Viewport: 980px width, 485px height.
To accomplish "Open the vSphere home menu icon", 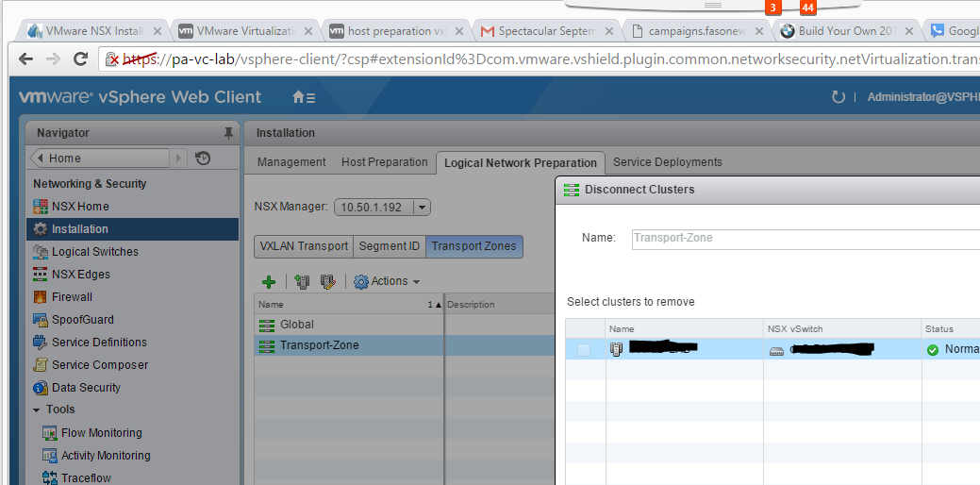I will tap(304, 97).
